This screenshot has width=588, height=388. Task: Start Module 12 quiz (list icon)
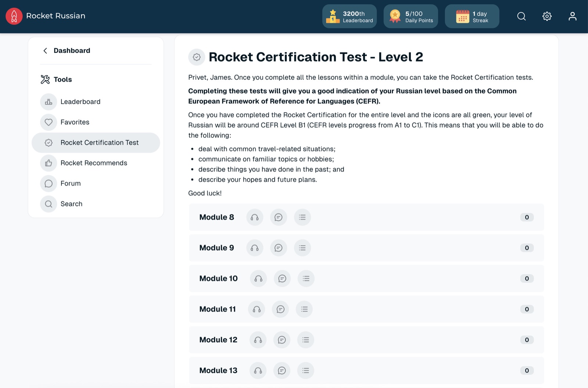pyautogui.click(x=306, y=340)
